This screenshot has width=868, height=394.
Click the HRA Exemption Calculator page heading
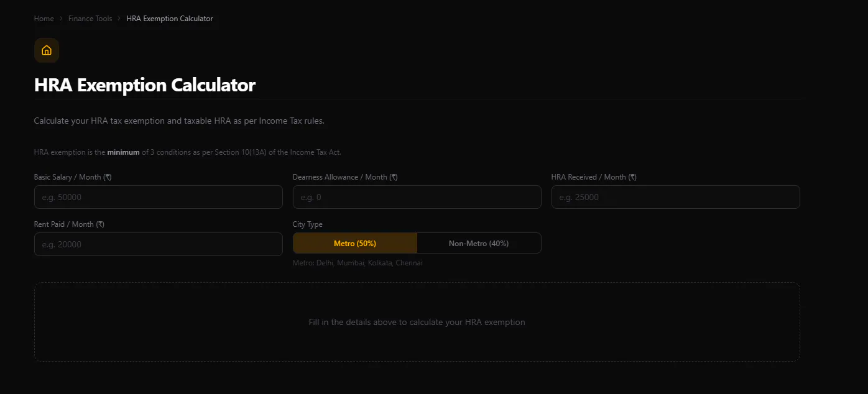click(x=145, y=85)
